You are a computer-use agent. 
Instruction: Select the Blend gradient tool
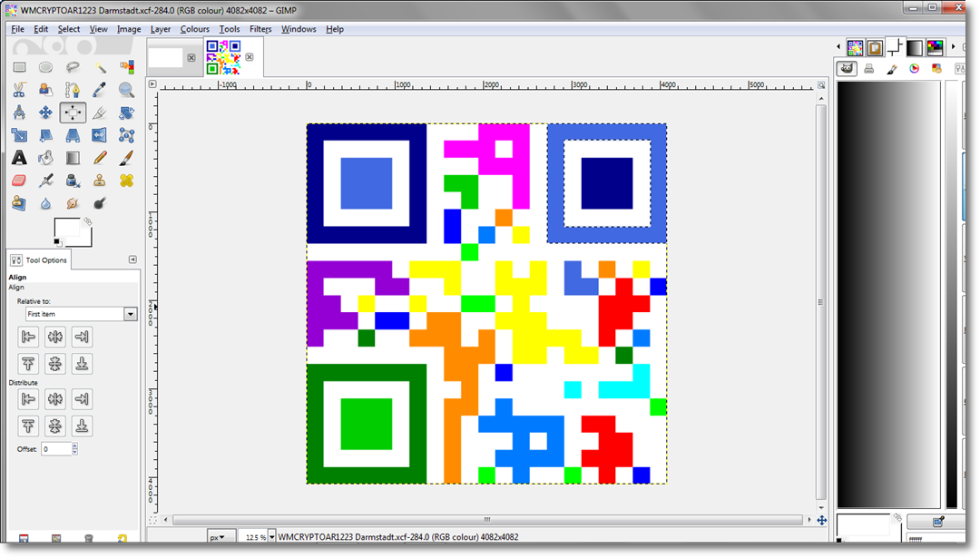73,158
